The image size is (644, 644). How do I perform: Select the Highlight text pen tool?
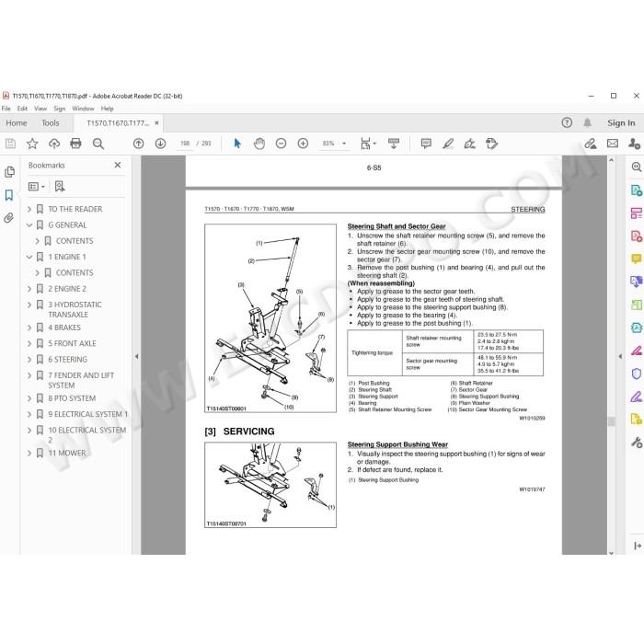[448, 144]
